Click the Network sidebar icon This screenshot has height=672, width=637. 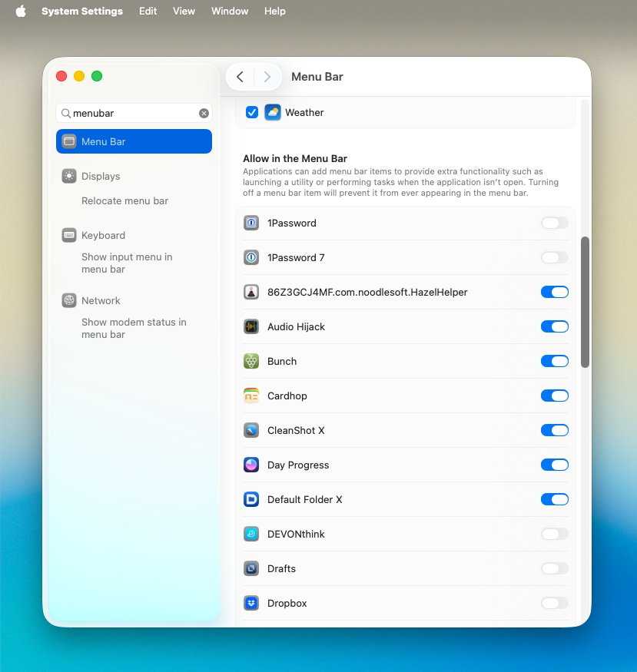[x=69, y=300]
